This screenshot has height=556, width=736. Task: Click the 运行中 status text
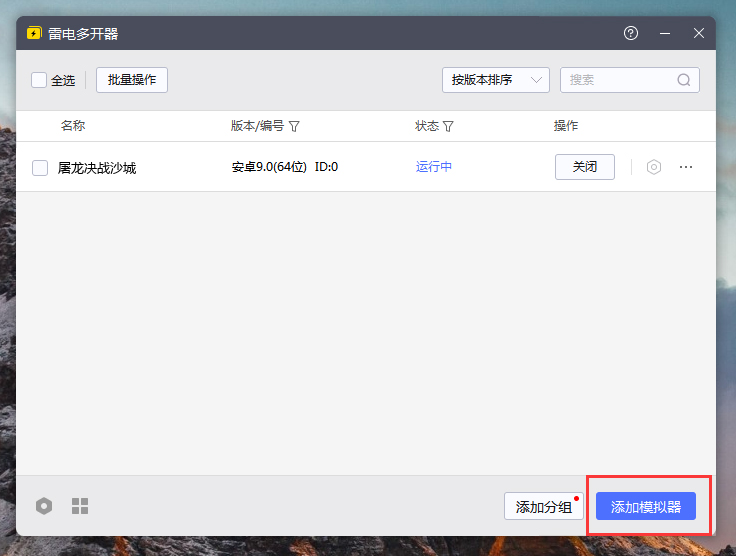pyautogui.click(x=434, y=167)
